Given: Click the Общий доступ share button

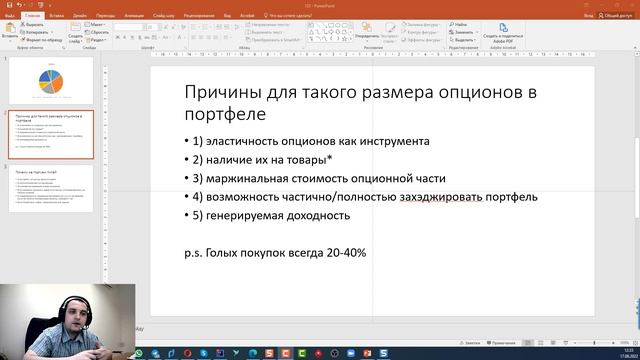Looking at the screenshot, I should (615, 16).
